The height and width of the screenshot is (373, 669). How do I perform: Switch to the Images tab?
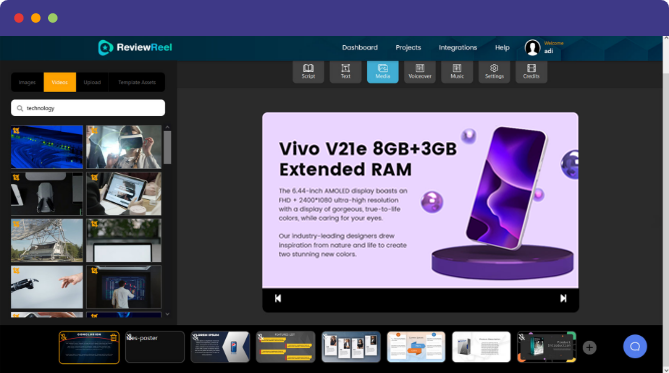tap(27, 82)
